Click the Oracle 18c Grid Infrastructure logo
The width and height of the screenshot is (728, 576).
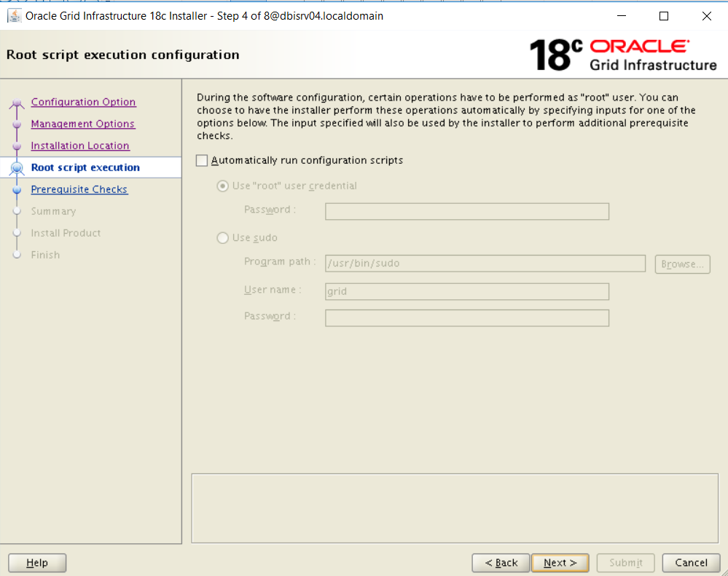tap(623, 55)
